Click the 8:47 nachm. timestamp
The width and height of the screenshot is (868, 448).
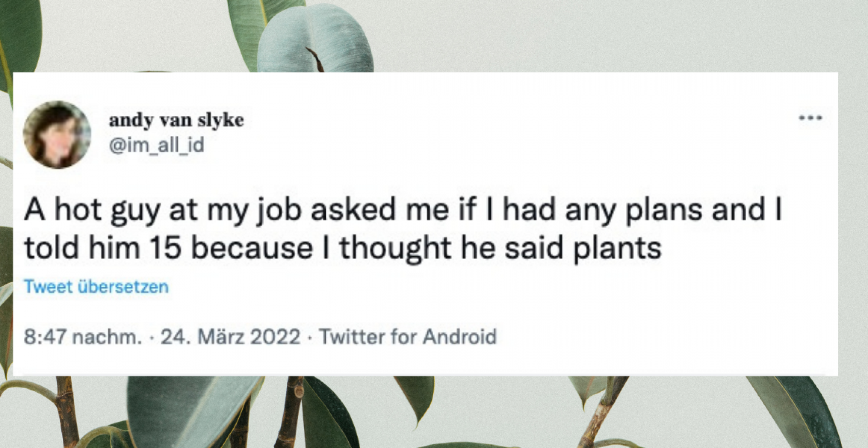83,337
